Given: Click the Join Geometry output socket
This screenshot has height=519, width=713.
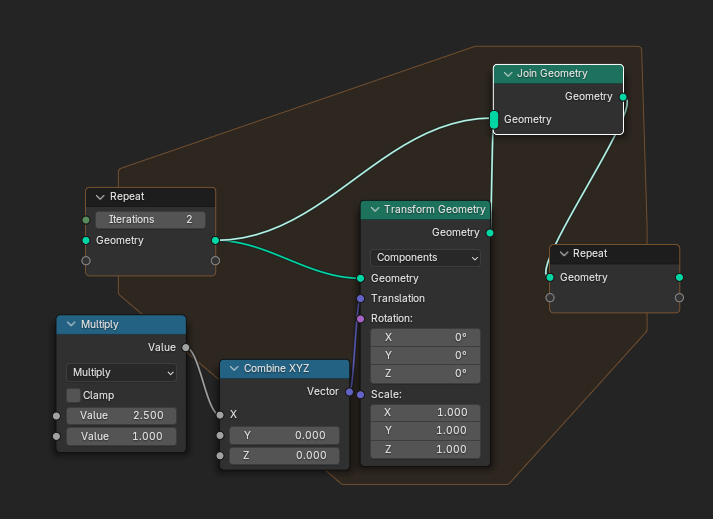Looking at the screenshot, I should tap(623, 97).
